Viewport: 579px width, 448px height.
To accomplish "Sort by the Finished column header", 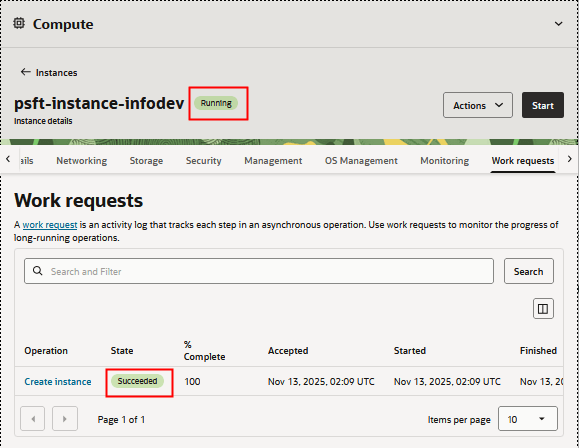I will coord(538,350).
